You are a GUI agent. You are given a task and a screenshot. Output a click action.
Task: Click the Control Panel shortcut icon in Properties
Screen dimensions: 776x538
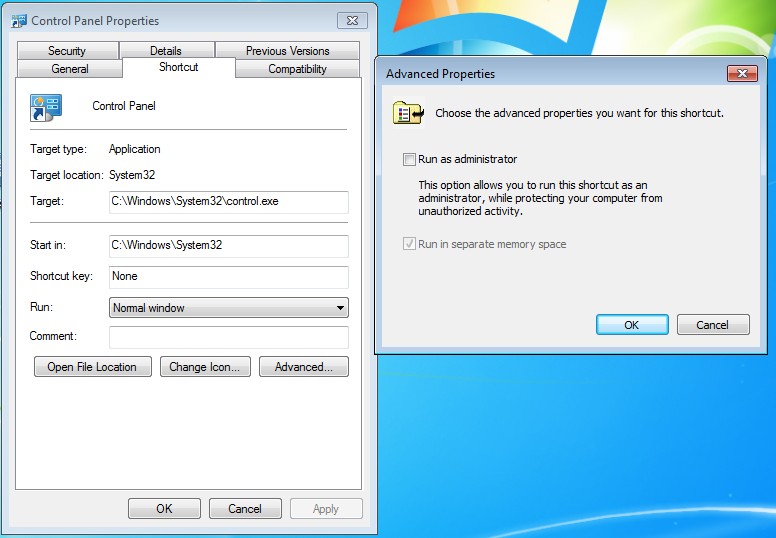46,107
